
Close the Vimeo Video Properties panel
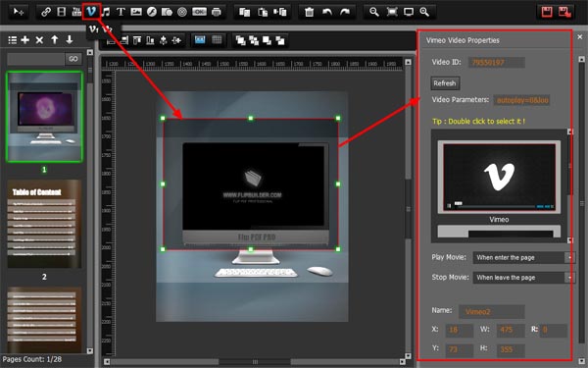point(580,37)
